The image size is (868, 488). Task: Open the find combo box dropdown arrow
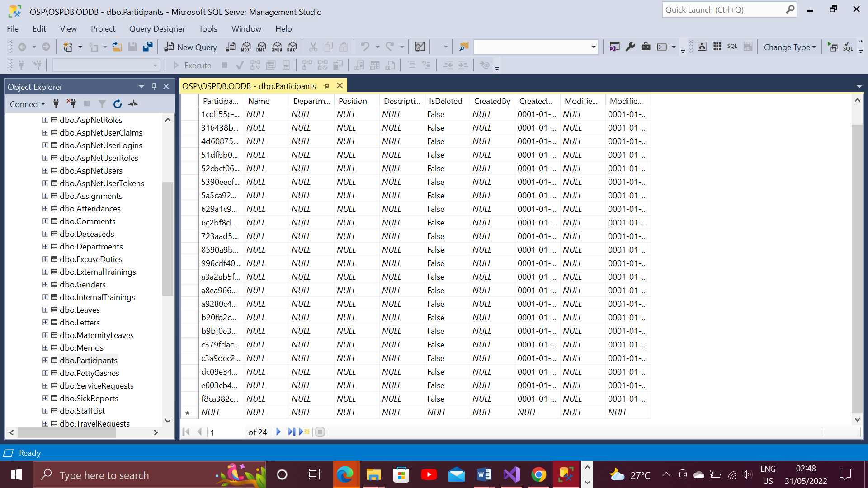594,47
